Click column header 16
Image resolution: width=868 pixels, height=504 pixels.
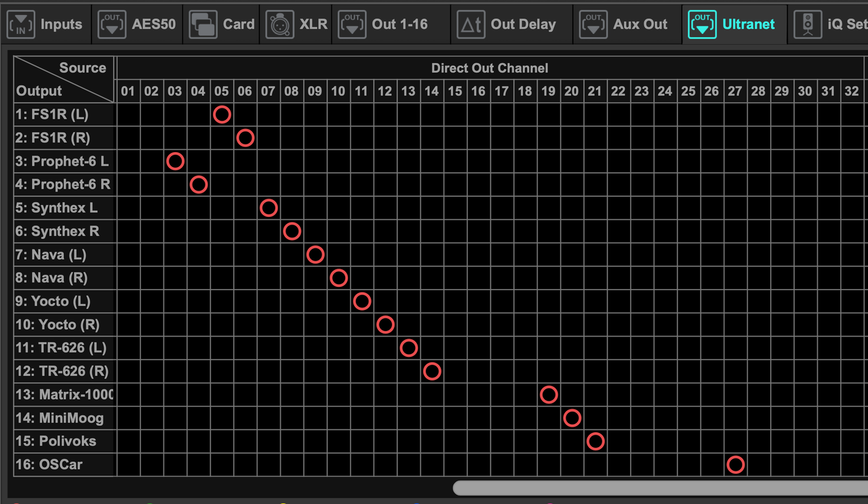pyautogui.click(x=479, y=91)
